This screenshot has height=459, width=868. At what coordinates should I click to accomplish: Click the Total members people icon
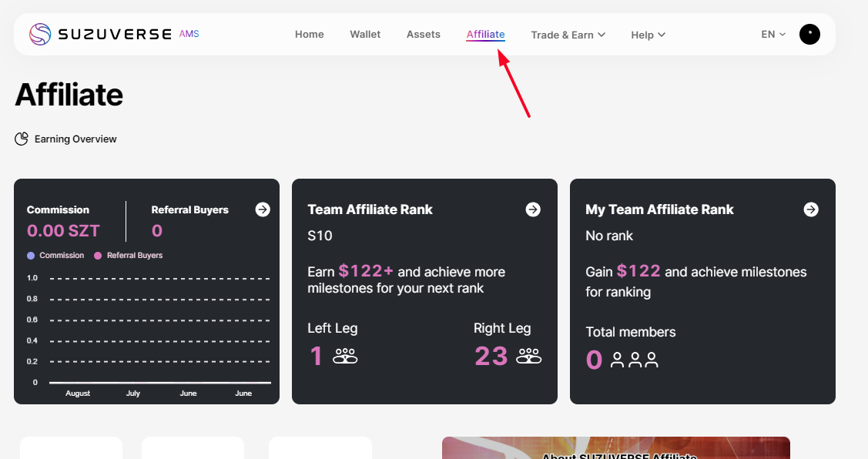(x=635, y=360)
